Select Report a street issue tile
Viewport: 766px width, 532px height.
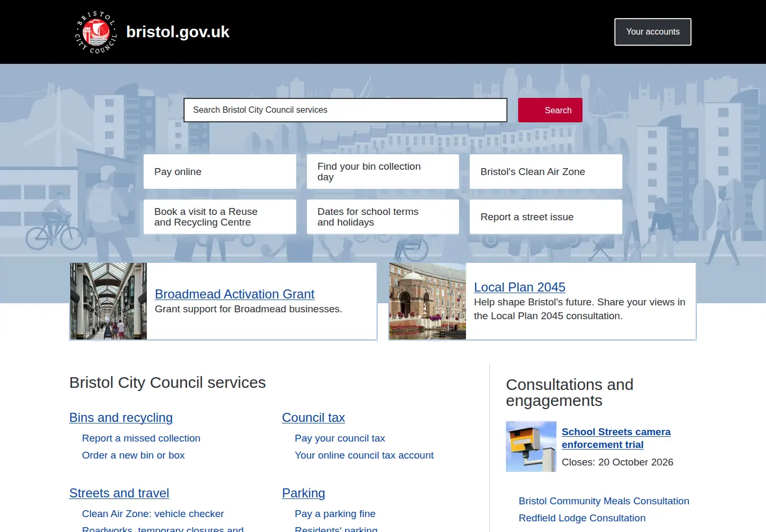[x=546, y=217]
